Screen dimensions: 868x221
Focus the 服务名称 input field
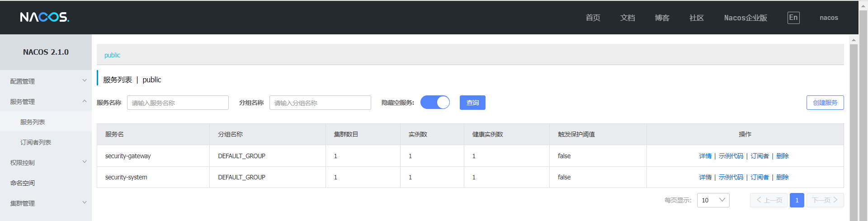pos(178,103)
